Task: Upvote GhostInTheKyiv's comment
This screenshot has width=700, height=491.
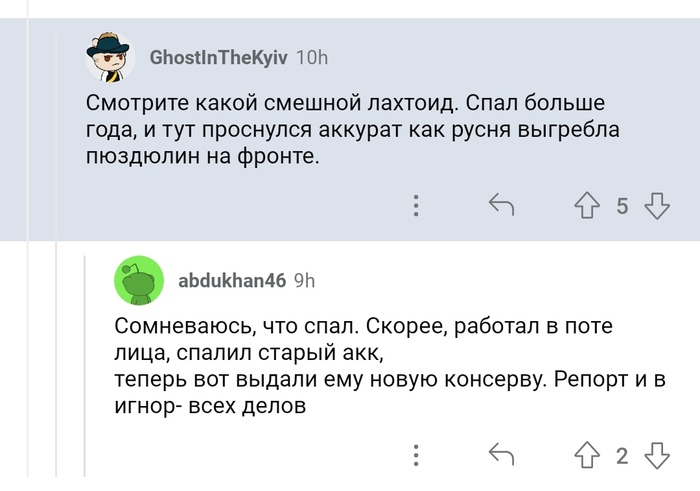Action: point(587,206)
